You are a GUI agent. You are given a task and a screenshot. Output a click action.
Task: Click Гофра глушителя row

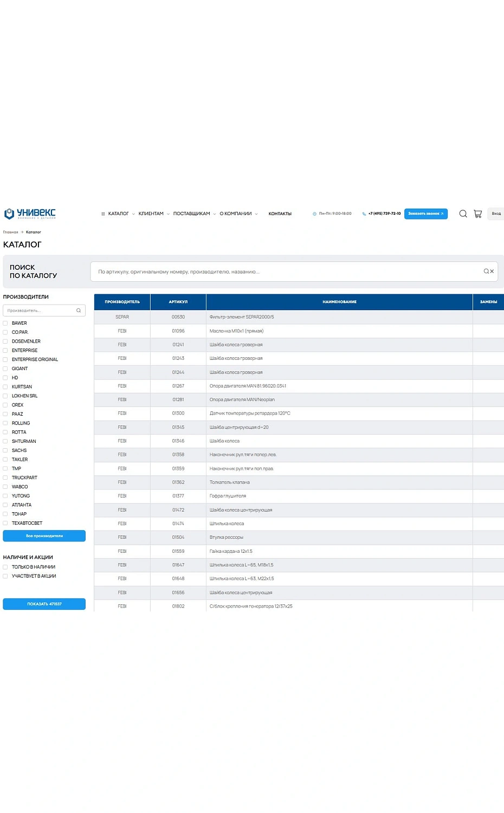[x=228, y=496]
